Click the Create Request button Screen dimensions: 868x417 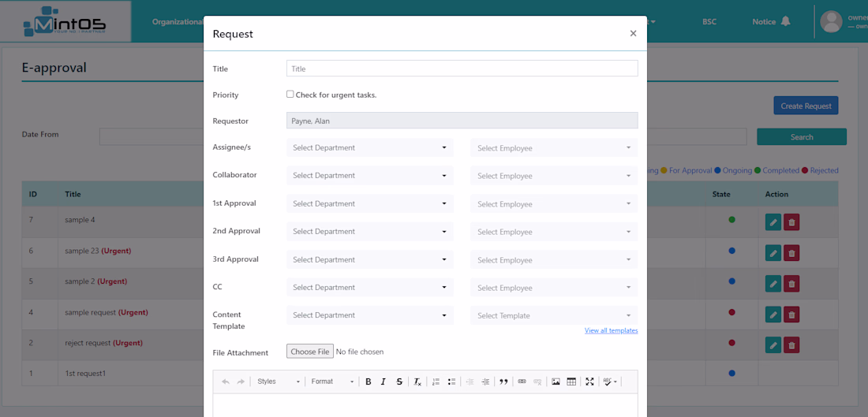806,106
